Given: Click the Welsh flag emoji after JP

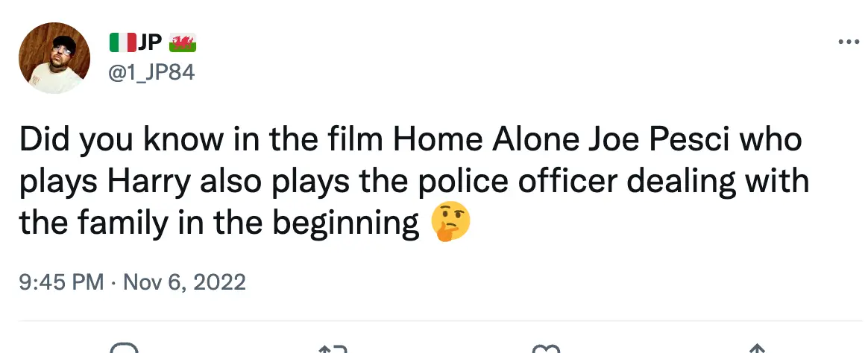Looking at the screenshot, I should 183,44.
